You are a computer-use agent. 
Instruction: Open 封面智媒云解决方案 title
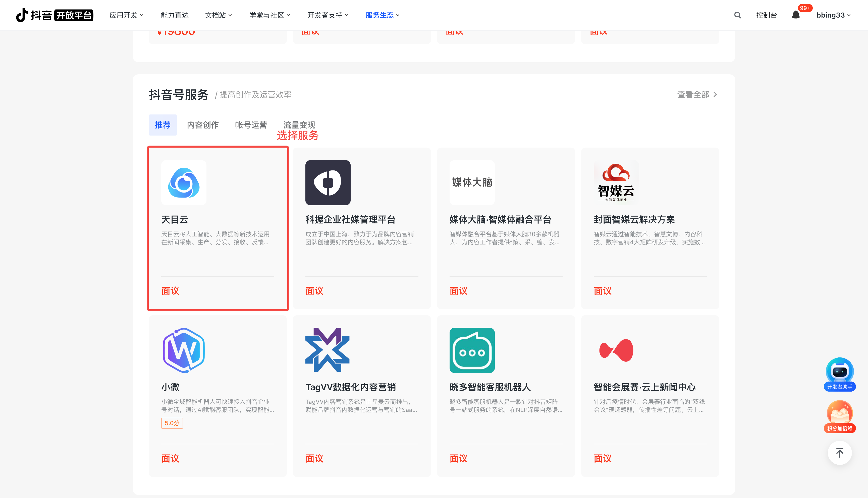(x=634, y=220)
